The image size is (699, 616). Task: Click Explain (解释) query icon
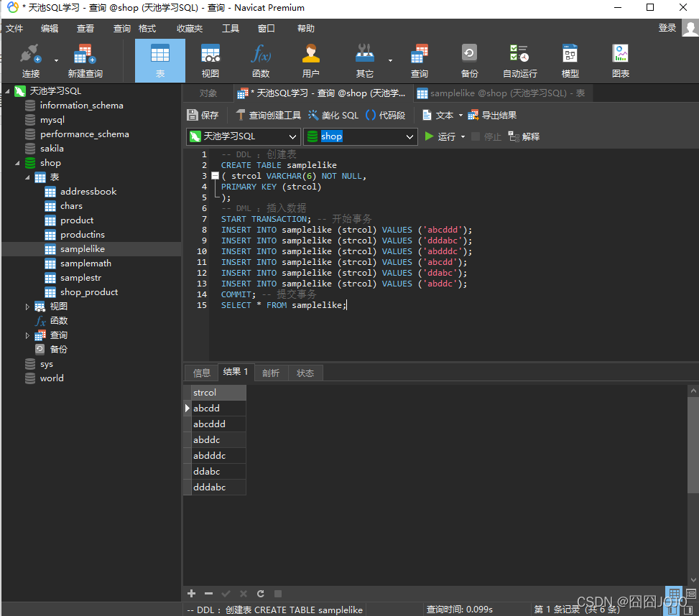click(x=524, y=136)
